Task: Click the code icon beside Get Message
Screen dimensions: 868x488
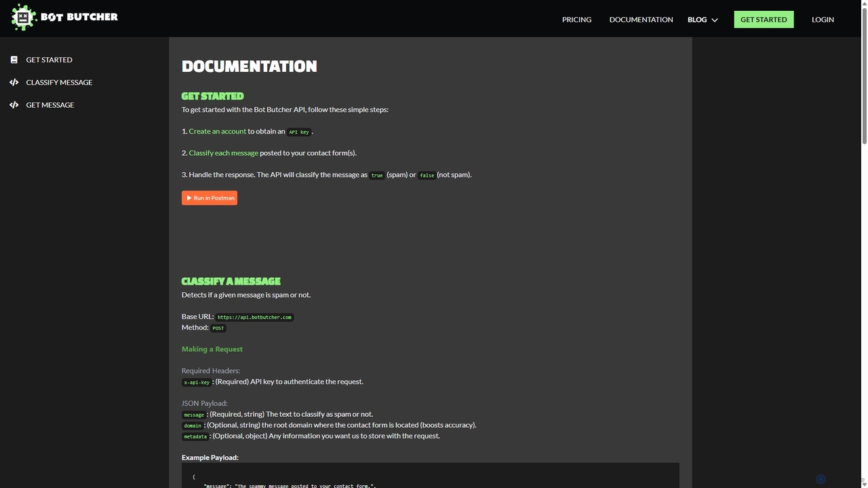Action: (14, 105)
